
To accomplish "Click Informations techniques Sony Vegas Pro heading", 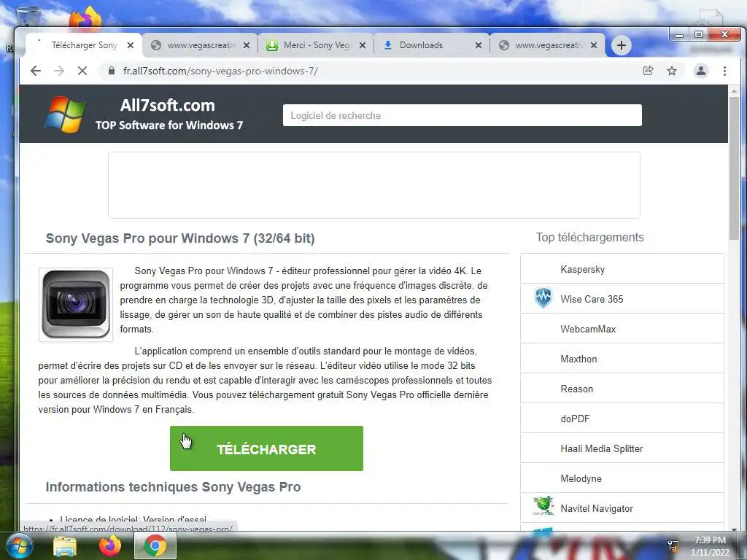I will tap(173, 486).
